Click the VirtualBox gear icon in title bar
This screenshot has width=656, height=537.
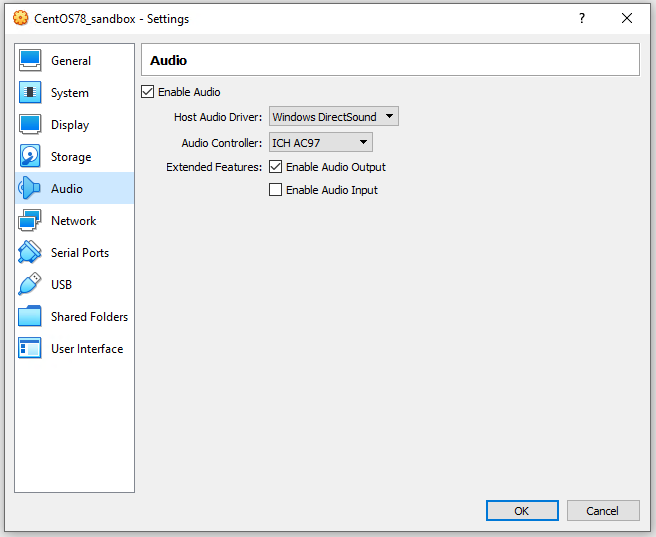point(20,19)
